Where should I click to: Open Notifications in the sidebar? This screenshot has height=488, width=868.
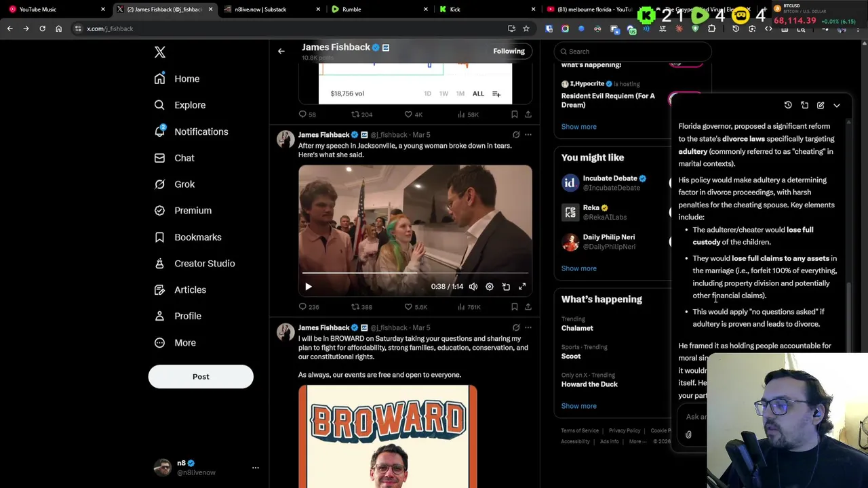pyautogui.click(x=191, y=131)
